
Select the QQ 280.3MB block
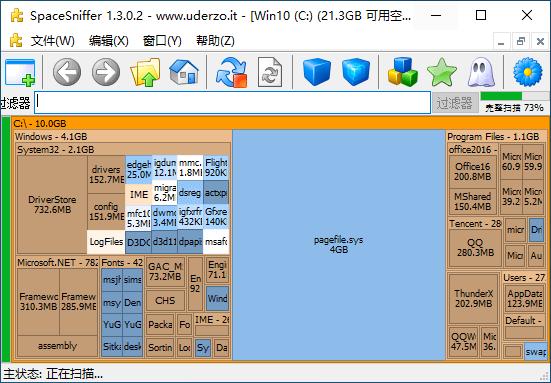point(475,248)
